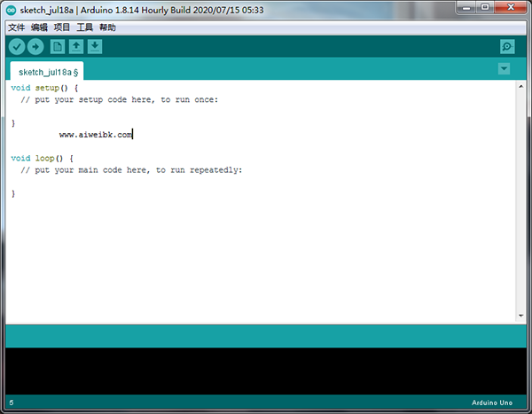Open the 文件 menu
The height and width of the screenshot is (414, 532).
click(17, 27)
